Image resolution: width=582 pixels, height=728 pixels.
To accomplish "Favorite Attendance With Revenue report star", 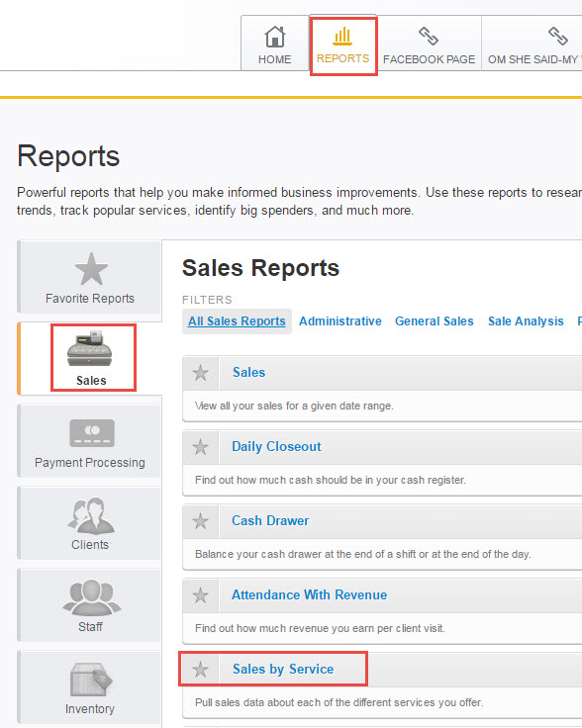I will point(200,595).
